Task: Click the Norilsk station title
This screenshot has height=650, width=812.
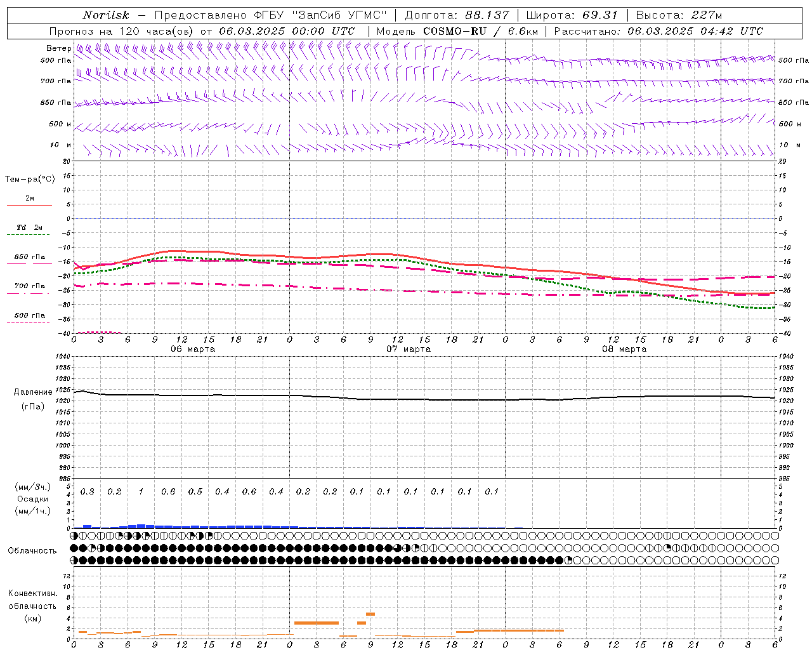Action: (x=106, y=15)
